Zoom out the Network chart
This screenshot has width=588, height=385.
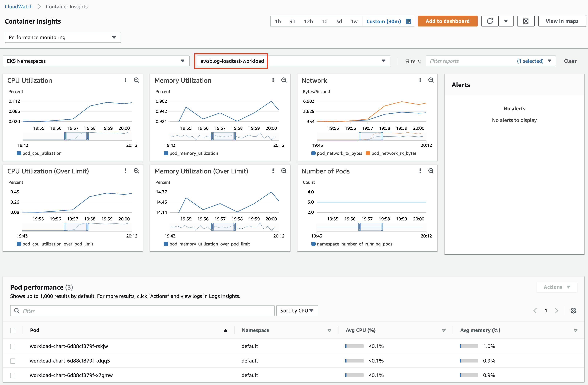tap(431, 80)
